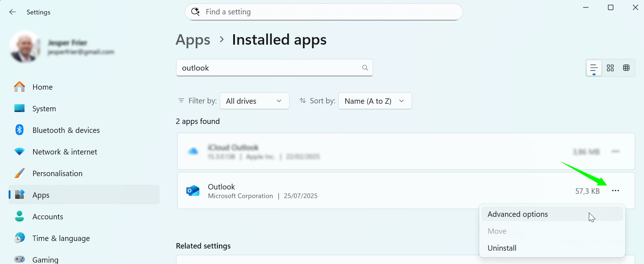Open the Sort by Name (A to Z) dropdown
The height and width of the screenshot is (264, 644).
coord(375,101)
